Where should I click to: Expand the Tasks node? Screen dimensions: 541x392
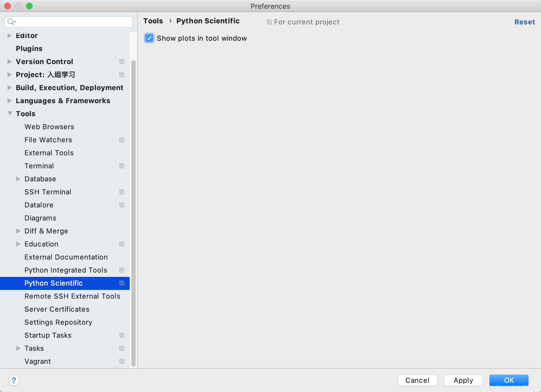pos(18,348)
